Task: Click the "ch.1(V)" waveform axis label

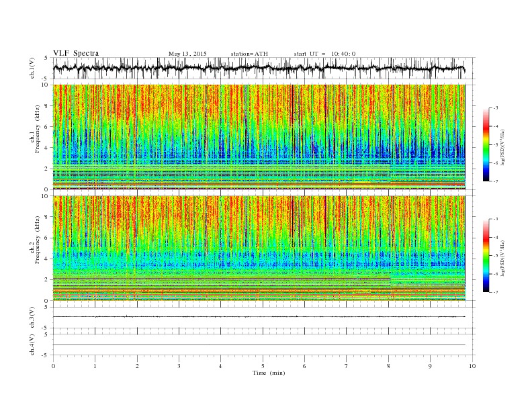Action: click(x=32, y=68)
